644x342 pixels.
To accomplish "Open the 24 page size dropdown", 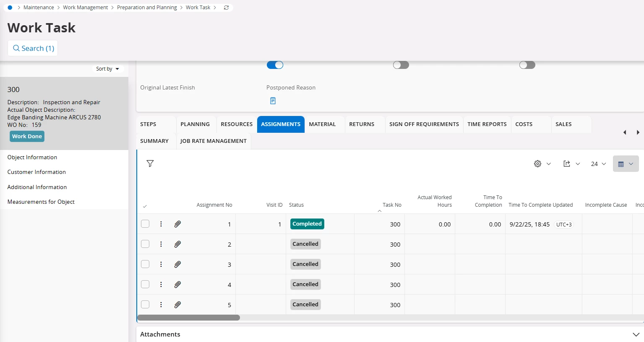I will tap(598, 164).
